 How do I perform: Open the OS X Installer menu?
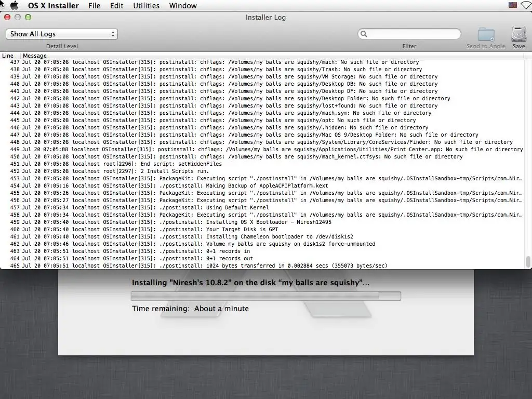[54, 6]
